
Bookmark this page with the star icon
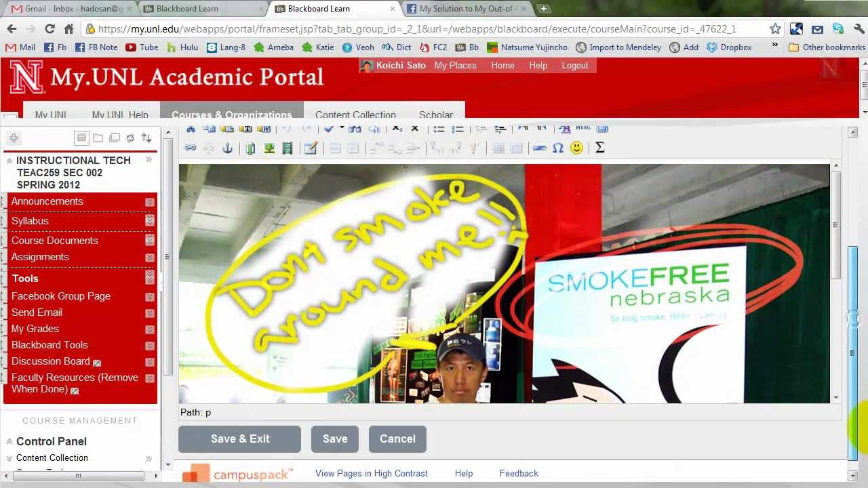click(775, 28)
